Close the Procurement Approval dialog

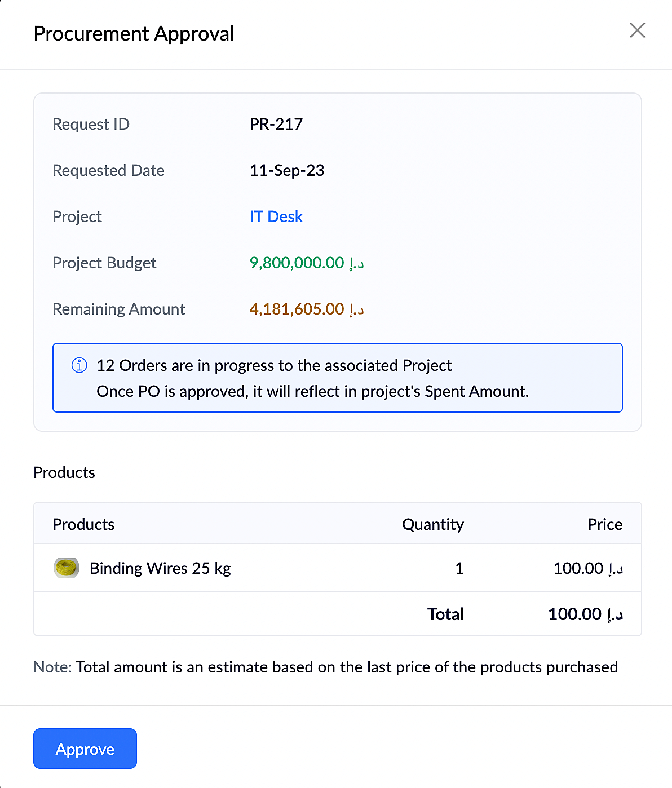[x=637, y=30]
